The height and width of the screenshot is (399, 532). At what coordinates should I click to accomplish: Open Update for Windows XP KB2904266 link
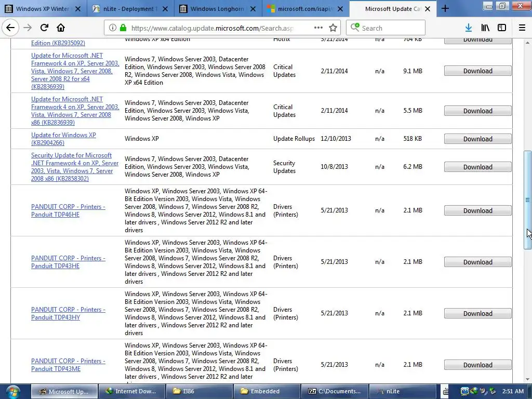tap(63, 139)
